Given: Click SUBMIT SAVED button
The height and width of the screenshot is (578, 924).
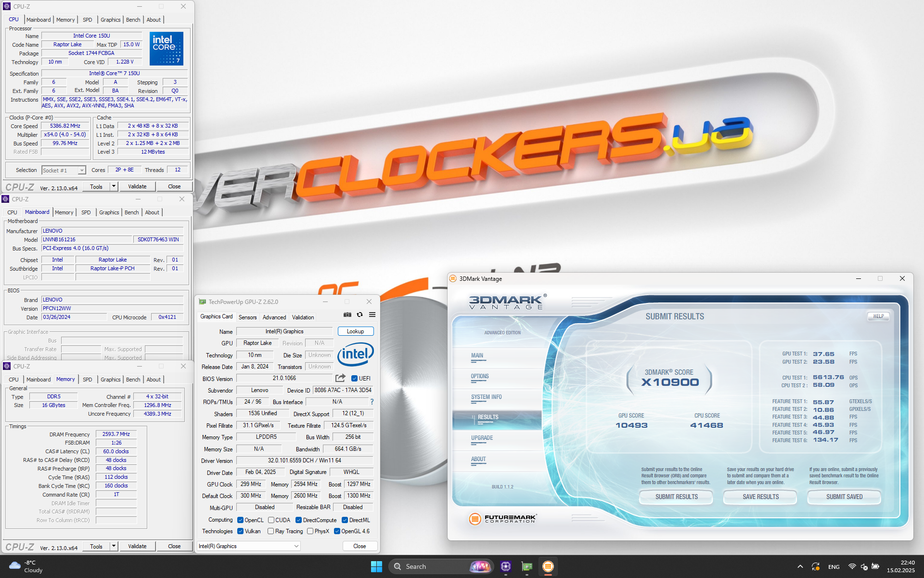Looking at the screenshot, I should pyautogui.click(x=844, y=497).
